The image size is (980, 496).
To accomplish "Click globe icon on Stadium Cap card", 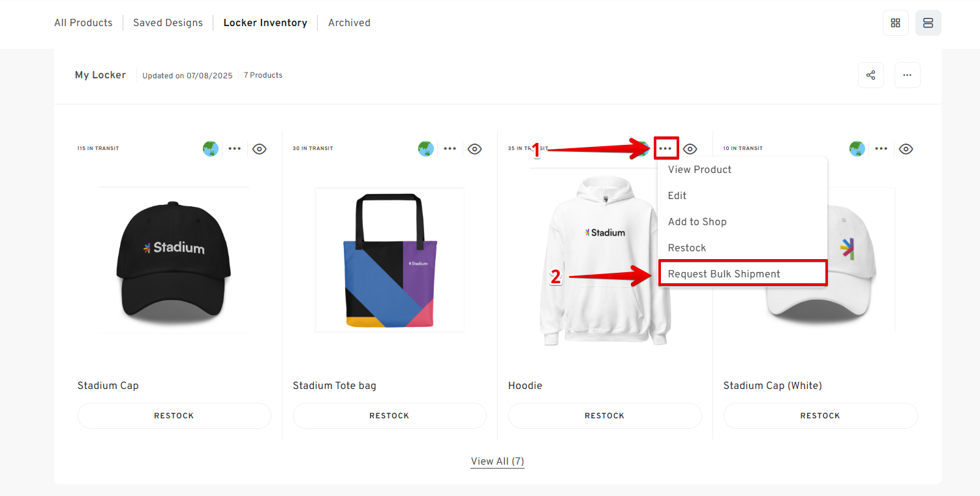I will [210, 149].
